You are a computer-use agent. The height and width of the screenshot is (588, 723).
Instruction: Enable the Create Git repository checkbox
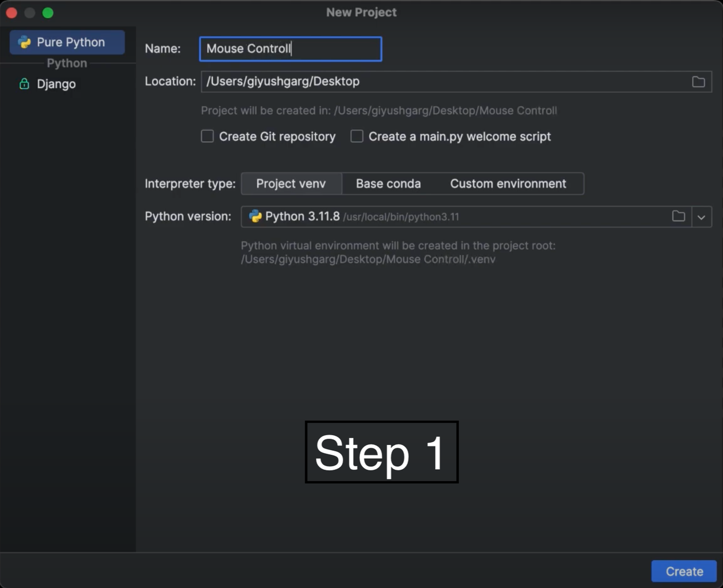click(x=207, y=136)
